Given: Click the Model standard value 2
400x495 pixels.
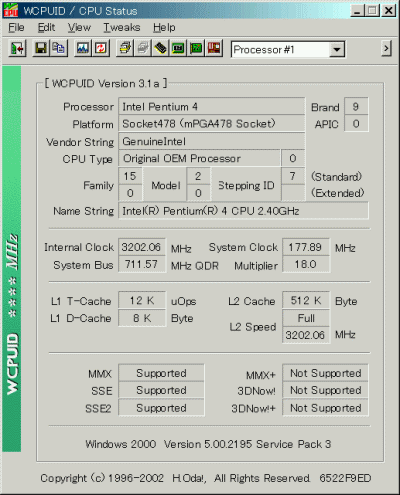Looking at the screenshot, I should click(198, 176).
